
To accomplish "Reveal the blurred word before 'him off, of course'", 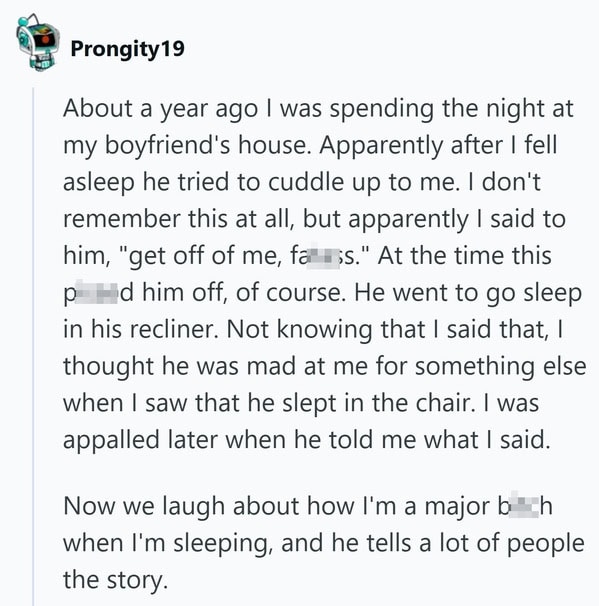I will (x=96, y=292).
